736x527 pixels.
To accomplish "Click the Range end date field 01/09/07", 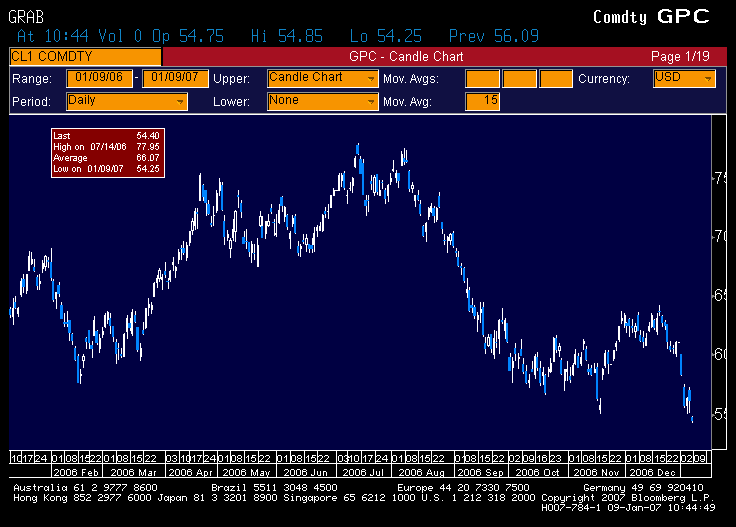I will (x=175, y=78).
